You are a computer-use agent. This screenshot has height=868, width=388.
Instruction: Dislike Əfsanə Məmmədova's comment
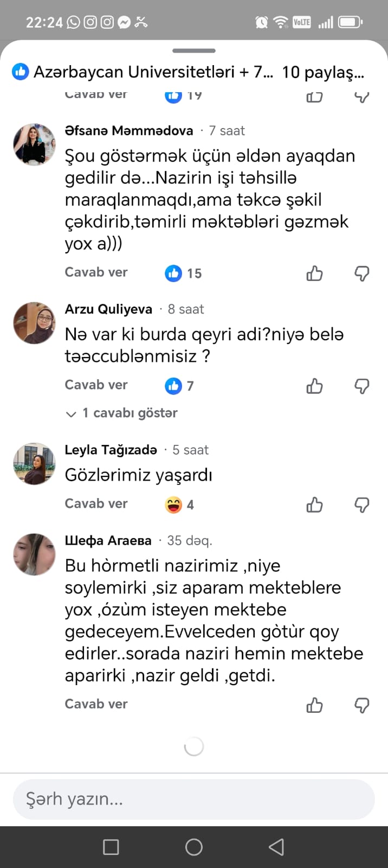(361, 273)
